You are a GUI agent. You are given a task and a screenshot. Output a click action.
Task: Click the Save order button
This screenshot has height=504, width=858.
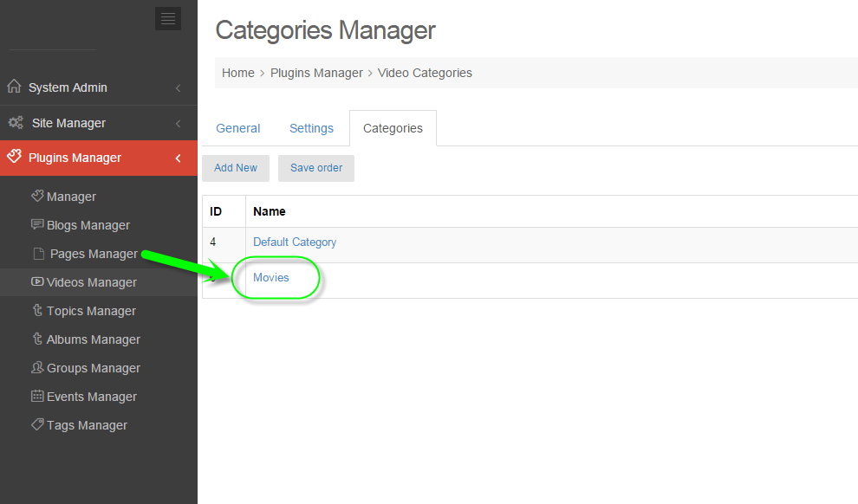[316, 168]
